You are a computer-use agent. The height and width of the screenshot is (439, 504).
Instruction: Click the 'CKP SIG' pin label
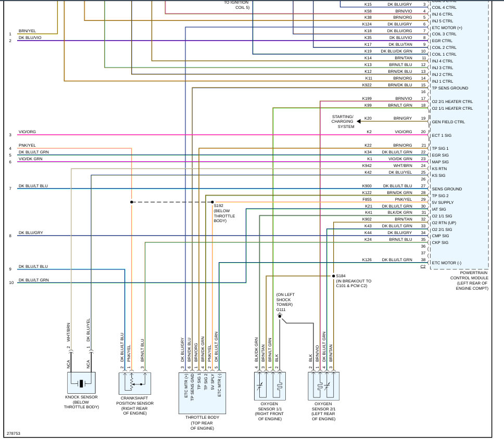(x=440, y=242)
